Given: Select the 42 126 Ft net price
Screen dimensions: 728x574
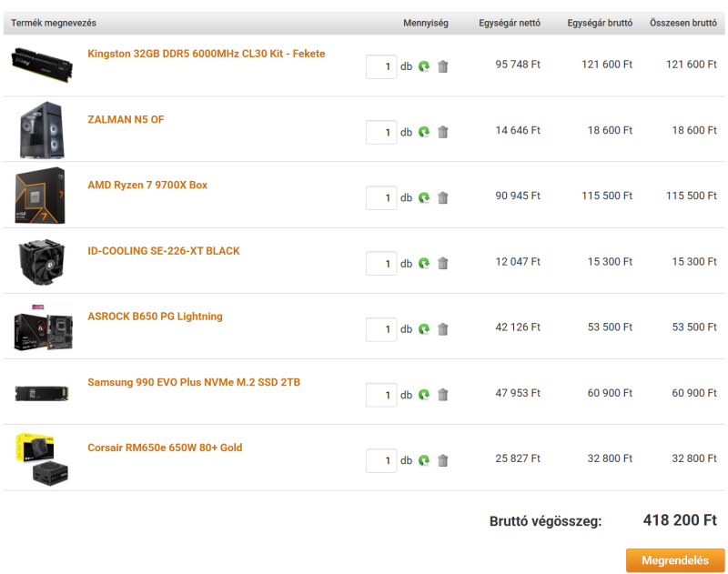Looking at the screenshot, I should 518,327.
